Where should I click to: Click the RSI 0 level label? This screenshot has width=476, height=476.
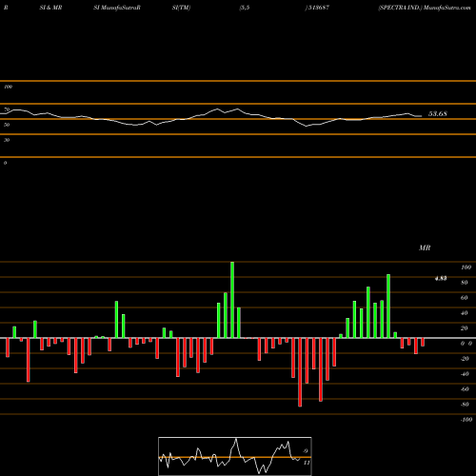point(5,163)
